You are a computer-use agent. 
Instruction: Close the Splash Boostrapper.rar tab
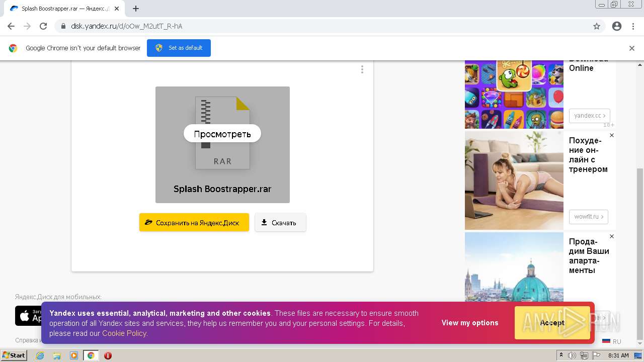pyautogui.click(x=116, y=9)
